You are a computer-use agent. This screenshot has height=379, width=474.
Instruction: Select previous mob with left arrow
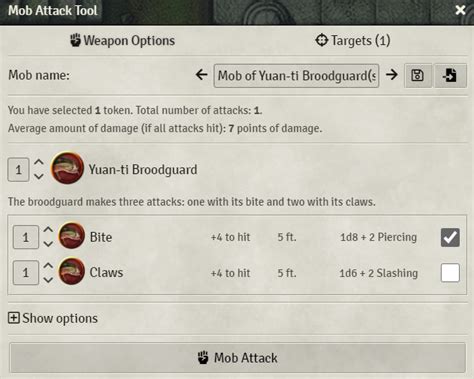point(202,75)
